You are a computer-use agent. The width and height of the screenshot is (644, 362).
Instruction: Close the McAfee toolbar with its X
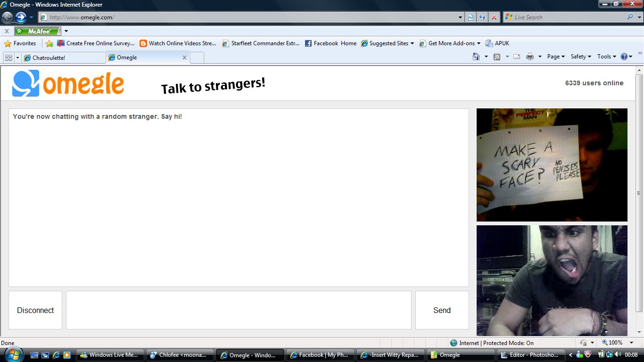pyautogui.click(x=7, y=31)
